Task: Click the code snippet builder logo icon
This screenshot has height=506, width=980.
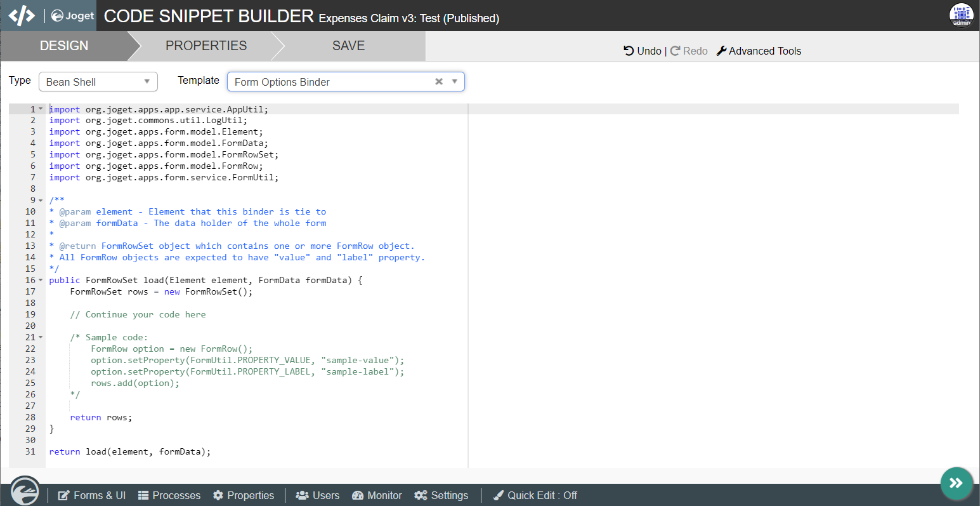Action: (x=22, y=15)
